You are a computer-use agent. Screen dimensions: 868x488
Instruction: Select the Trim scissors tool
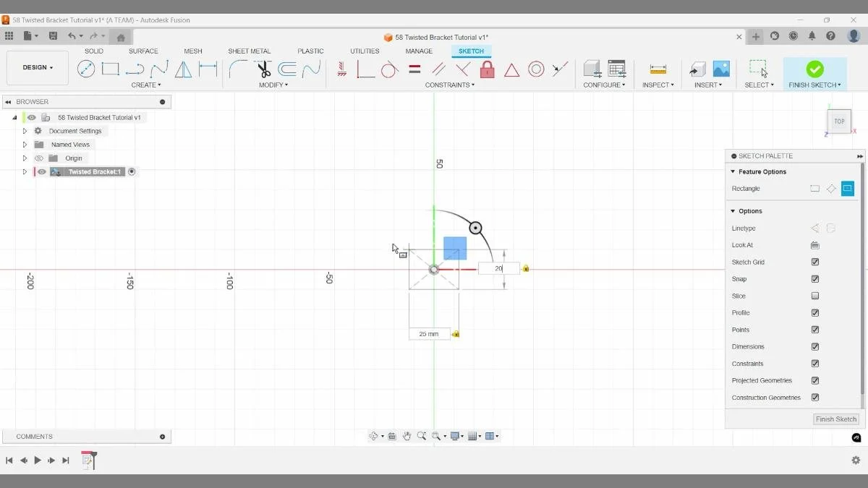pos(263,69)
